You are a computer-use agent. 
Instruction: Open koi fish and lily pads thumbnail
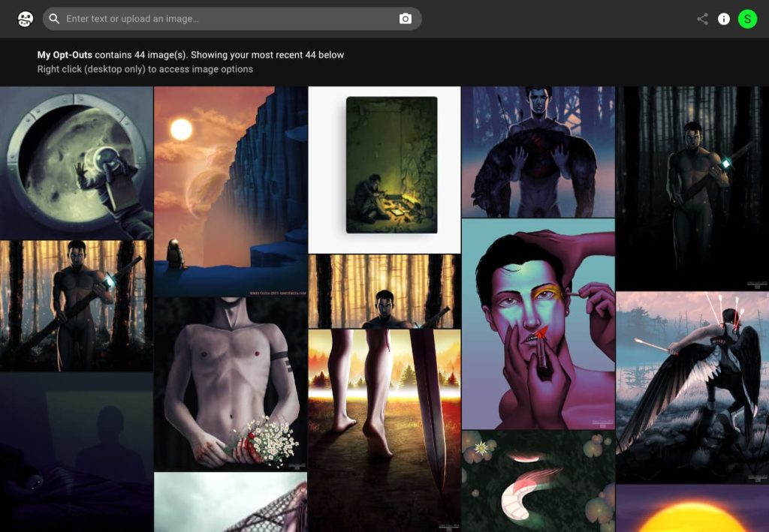[538, 481]
